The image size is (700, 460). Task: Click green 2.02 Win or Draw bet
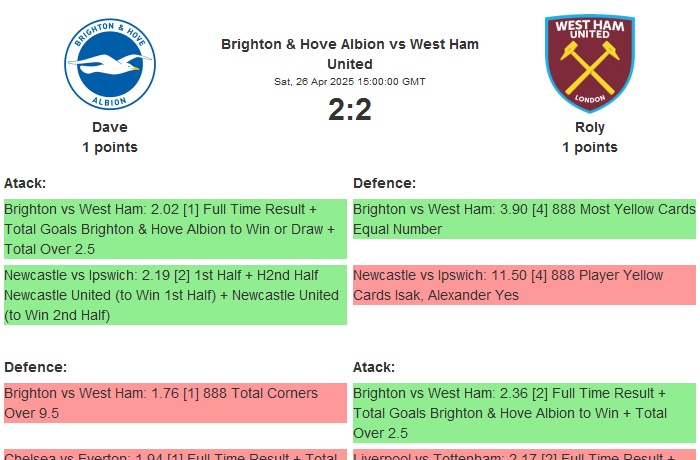[175, 229]
